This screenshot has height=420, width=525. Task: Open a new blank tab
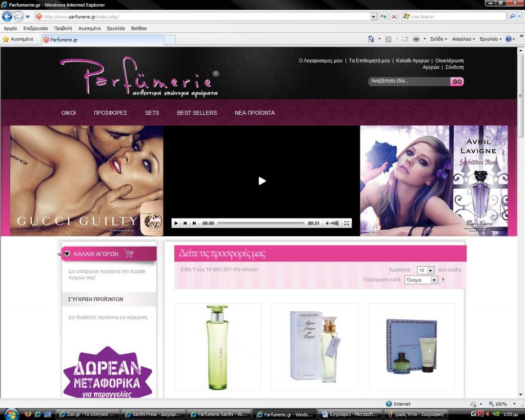(x=169, y=40)
